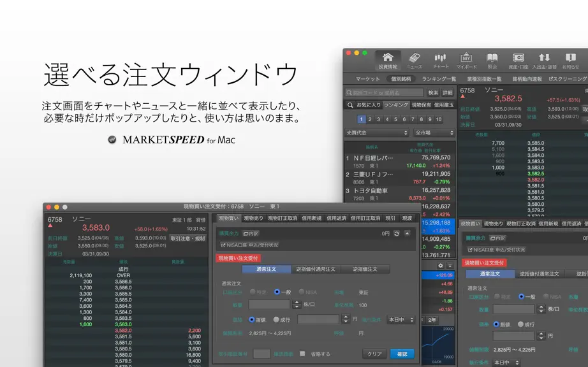Open the 資産・口座 safe icon

pos(518,61)
